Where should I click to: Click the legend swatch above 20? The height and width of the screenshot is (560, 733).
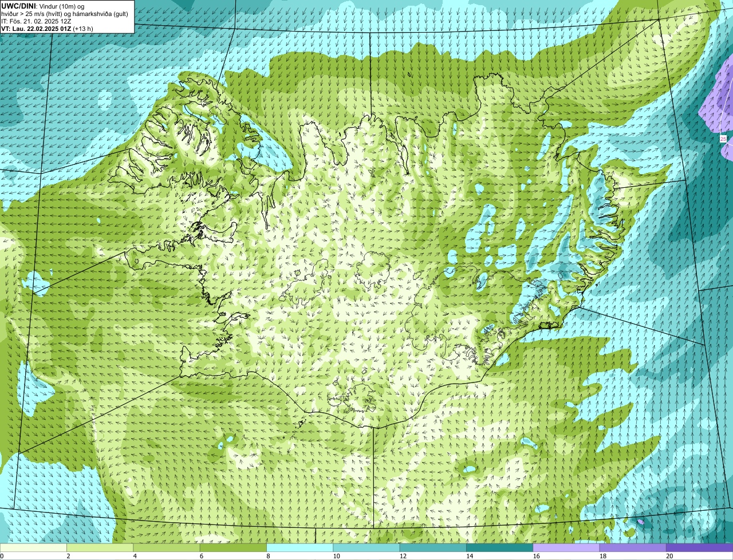coord(700,547)
